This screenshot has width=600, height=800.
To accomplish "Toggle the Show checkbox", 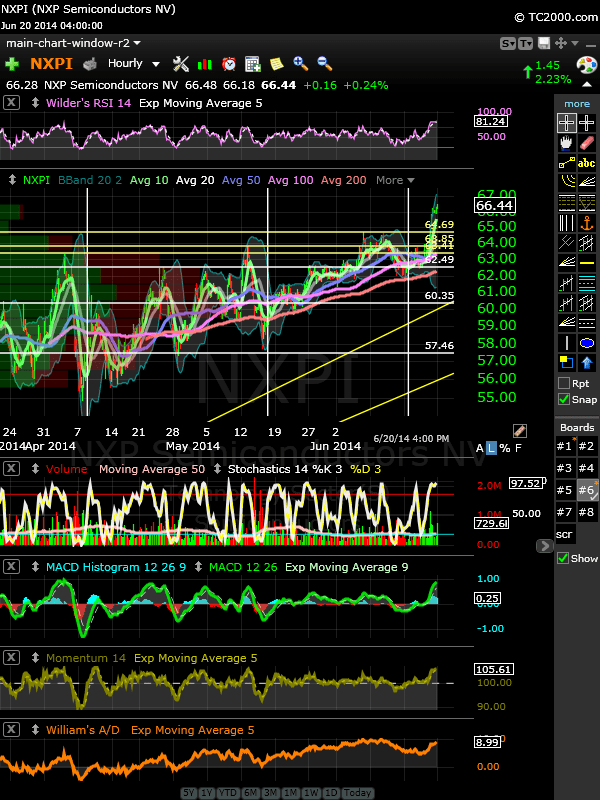I will coord(563,558).
